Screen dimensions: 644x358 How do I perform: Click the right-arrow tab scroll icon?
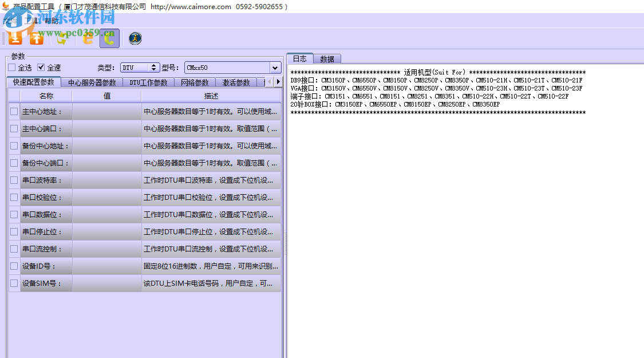coord(278,81)
